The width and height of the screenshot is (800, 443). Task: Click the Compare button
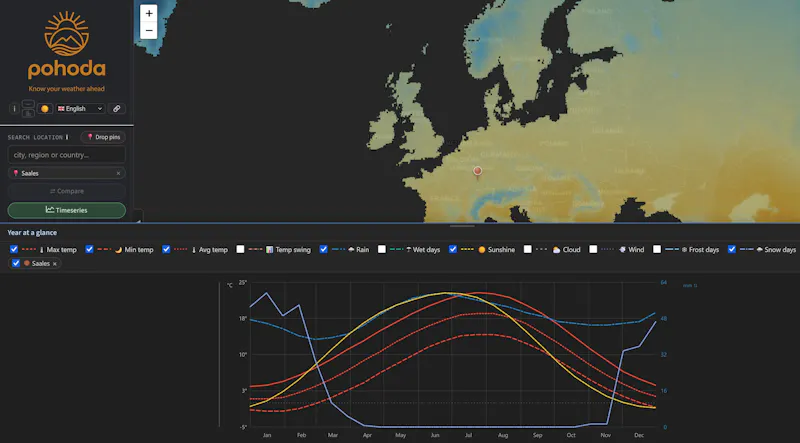66,191
